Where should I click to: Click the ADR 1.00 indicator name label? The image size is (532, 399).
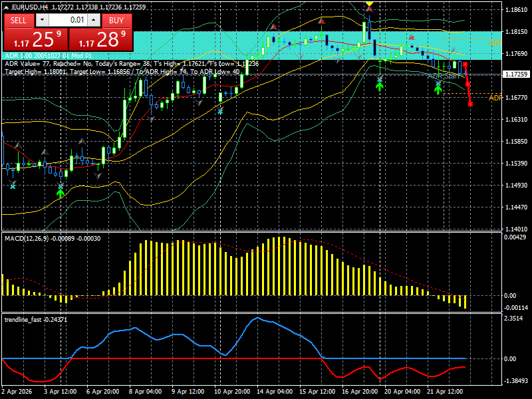[48, 56]
